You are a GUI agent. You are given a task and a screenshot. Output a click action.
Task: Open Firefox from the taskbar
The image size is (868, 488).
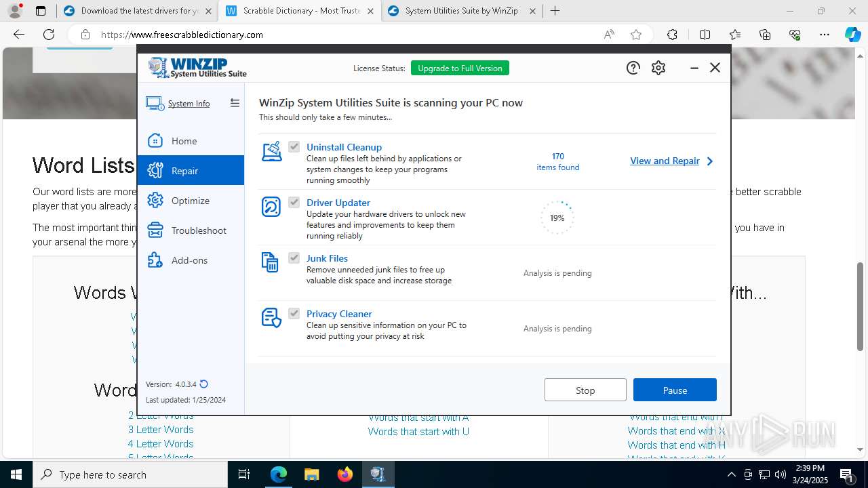(345, 474)
